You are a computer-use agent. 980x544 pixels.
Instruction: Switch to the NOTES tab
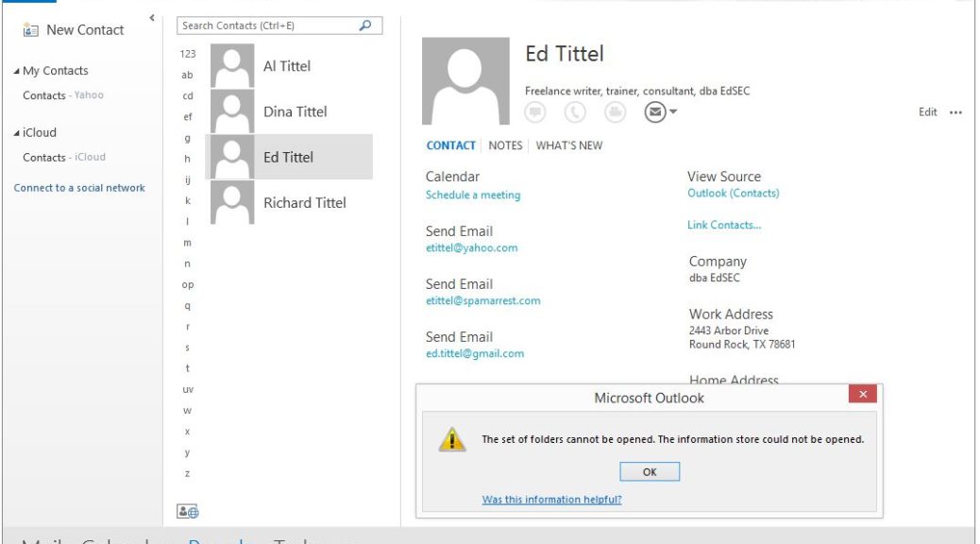click(x=505, y=145)
